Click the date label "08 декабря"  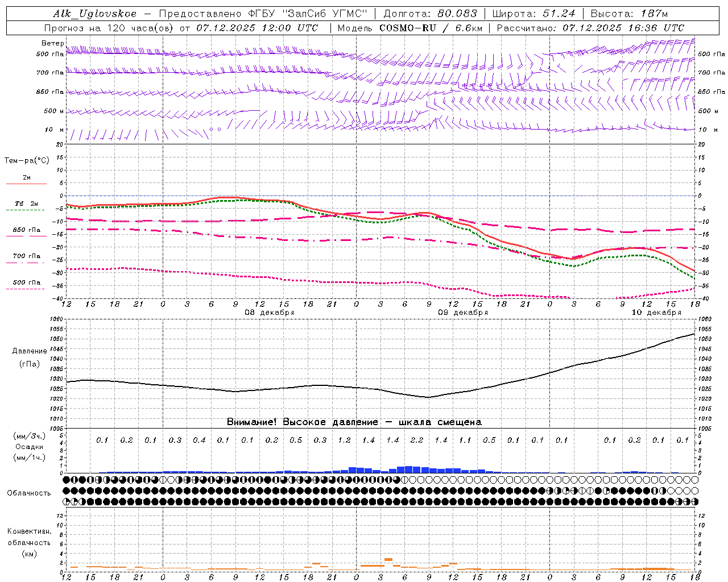tap(269, 313)
